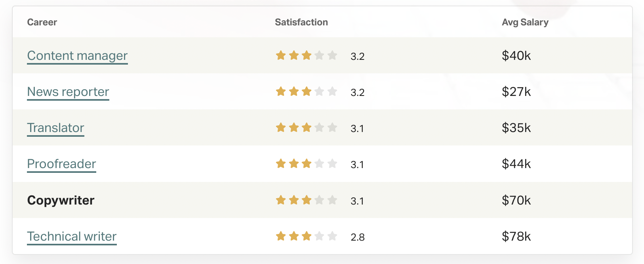
Task: Click the third gold star in Translator row
Action: click(307, 128)
